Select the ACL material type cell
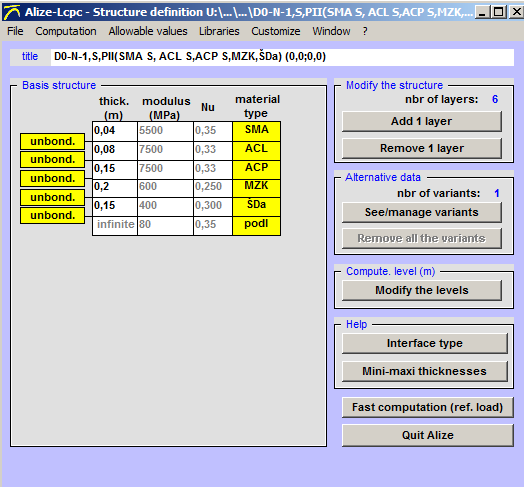Viewport: 524px width, 487px height. click(256, 150)
